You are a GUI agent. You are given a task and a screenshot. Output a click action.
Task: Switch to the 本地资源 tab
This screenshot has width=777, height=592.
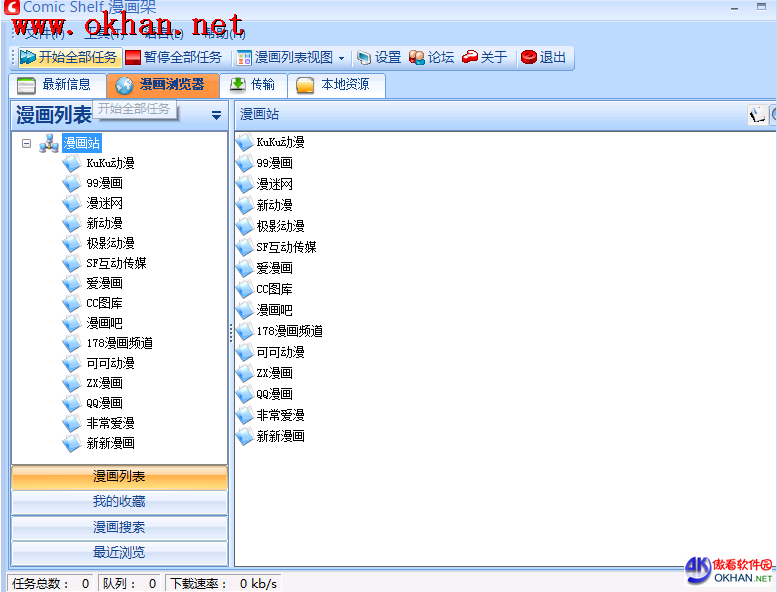point(335,85)
